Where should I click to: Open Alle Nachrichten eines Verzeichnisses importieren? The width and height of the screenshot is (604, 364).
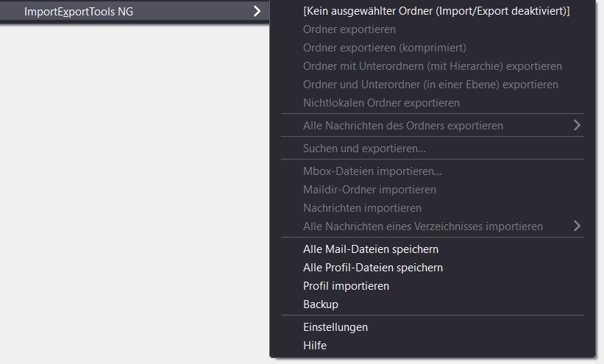tap(433, 226)
